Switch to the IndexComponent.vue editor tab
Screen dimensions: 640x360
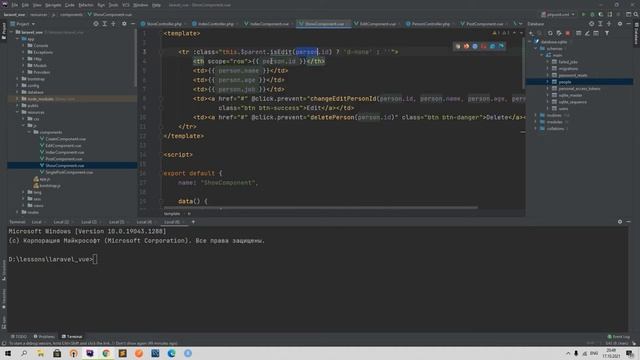[269, 24]
